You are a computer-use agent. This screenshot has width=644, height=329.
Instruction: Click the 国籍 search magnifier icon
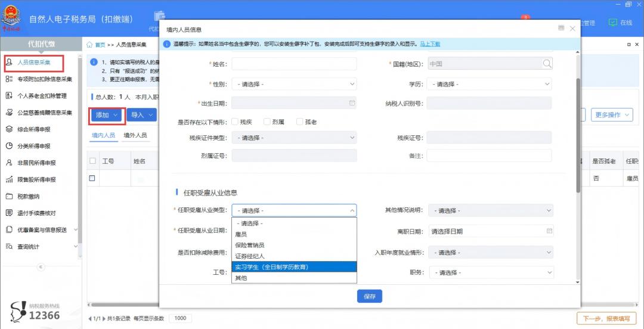(x=546, y=64)
